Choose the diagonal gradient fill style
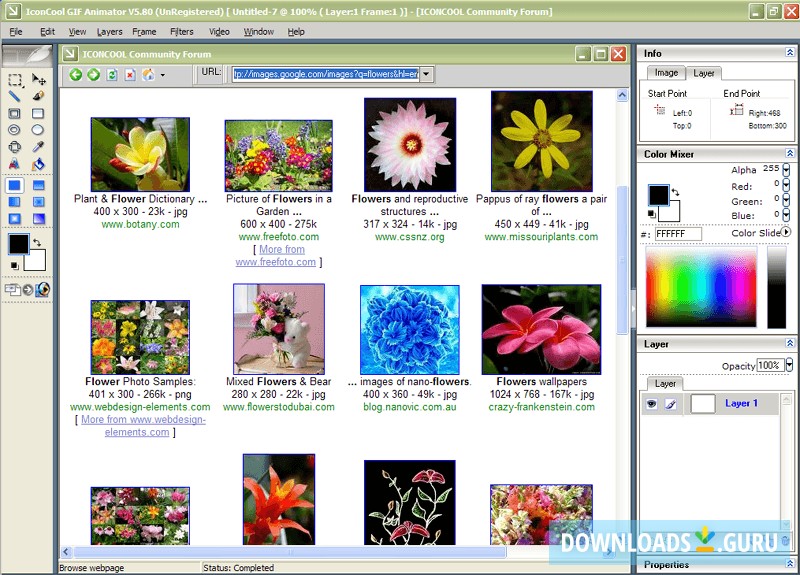The width and height of the screenshot is (800, 575). 38,219
